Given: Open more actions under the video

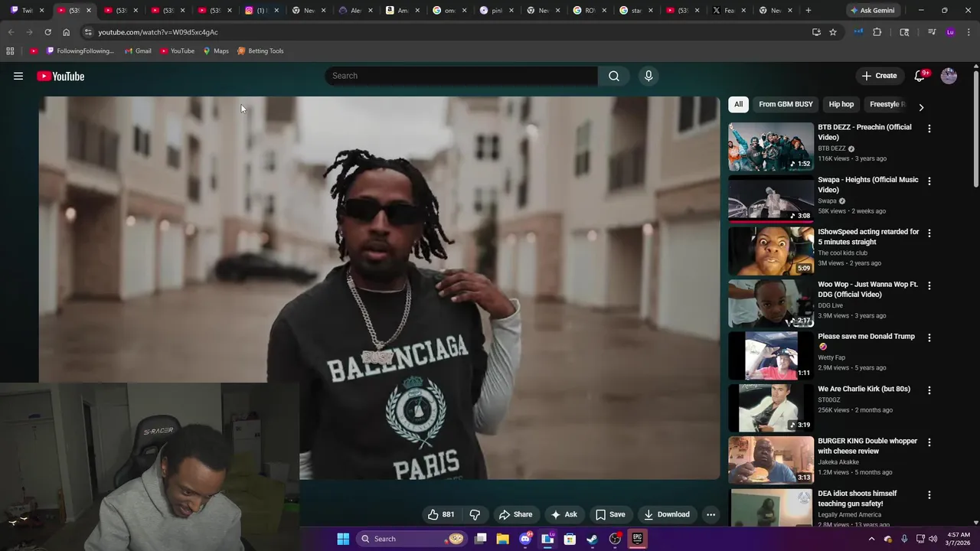Looking at the screenshot, I should pyautogui.click(x=710, y=514).
